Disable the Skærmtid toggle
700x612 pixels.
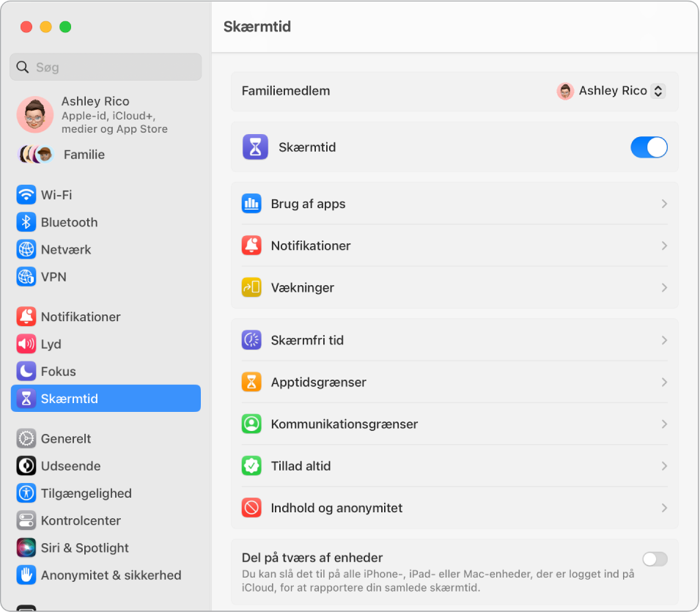click(649, 147)
